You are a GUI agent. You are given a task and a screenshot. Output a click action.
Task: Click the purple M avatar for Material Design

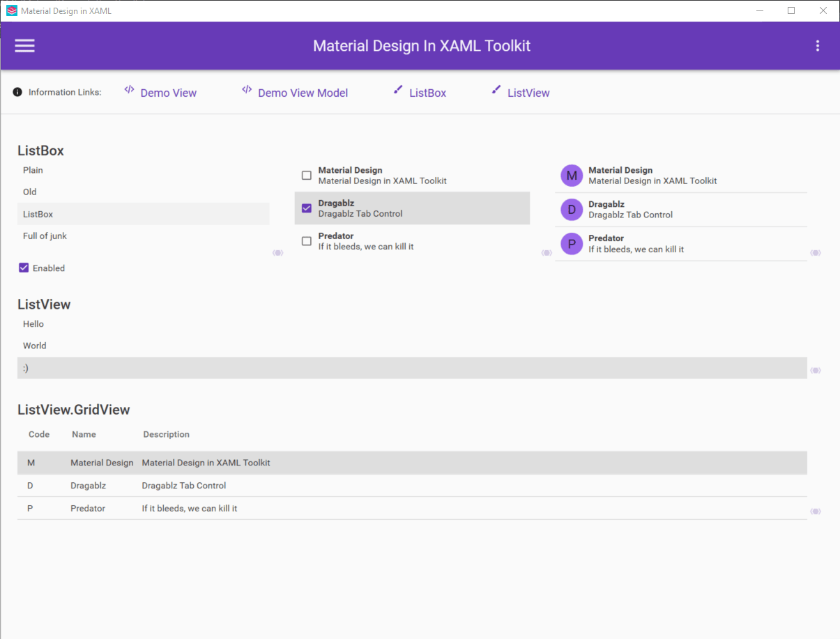coord(572,176)
